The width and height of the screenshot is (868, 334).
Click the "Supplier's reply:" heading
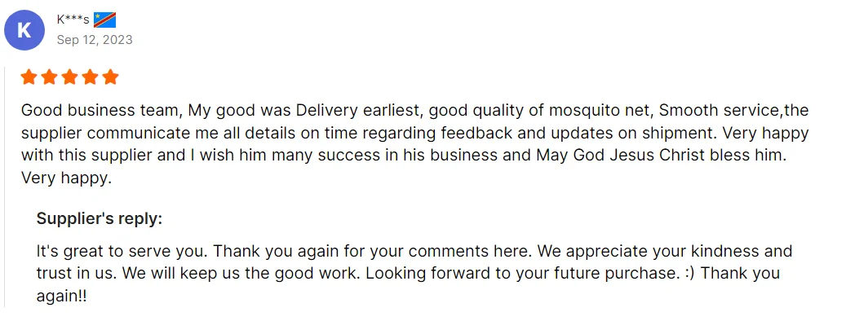click(99, 218)
